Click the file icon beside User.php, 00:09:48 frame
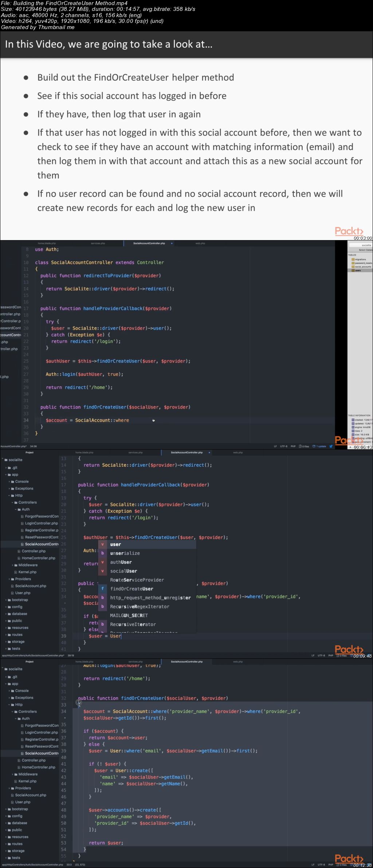This screenshot has width=373, height=868. click(12, 593)
